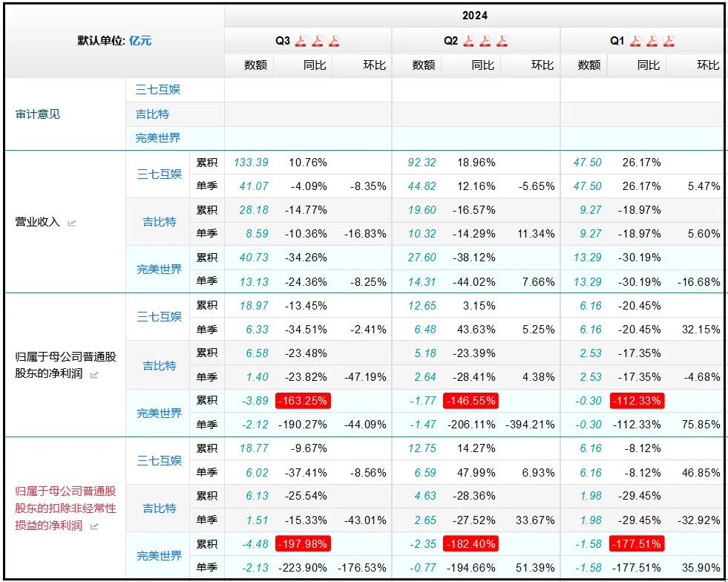Open 吉比特 in the 净利润 section
Image resolution: width=728 pixels, height=582 pixels.
[x=160, y=366]
